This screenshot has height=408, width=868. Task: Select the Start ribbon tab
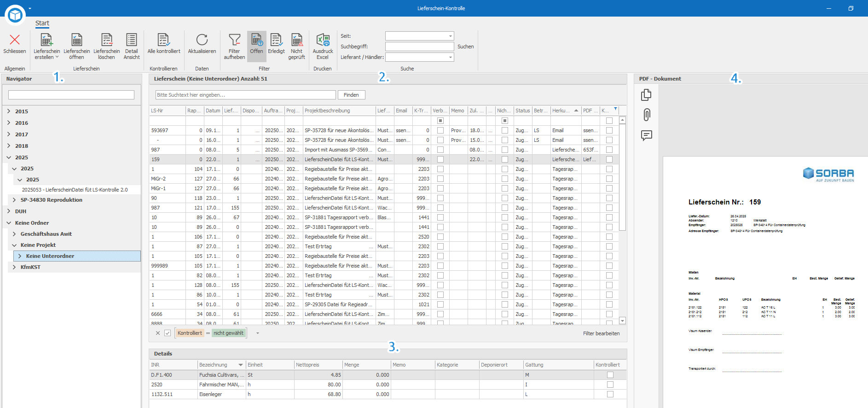click(x=42, y=23)
